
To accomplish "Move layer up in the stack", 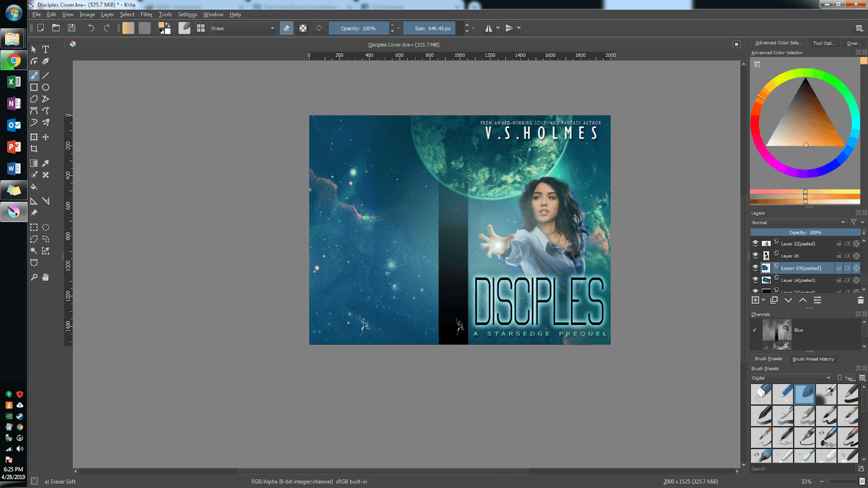I will point(803,300).
